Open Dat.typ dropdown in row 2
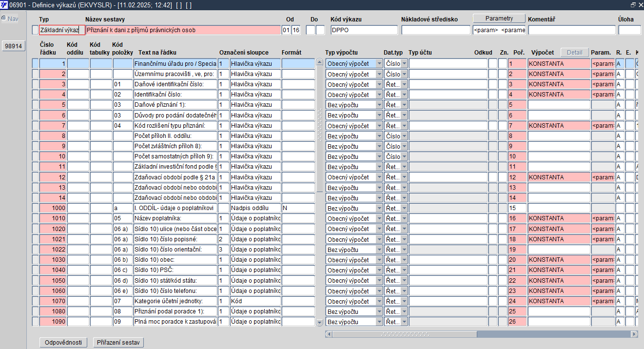Image resolution: width=644 pixels, height=349 pixels. 404,74
